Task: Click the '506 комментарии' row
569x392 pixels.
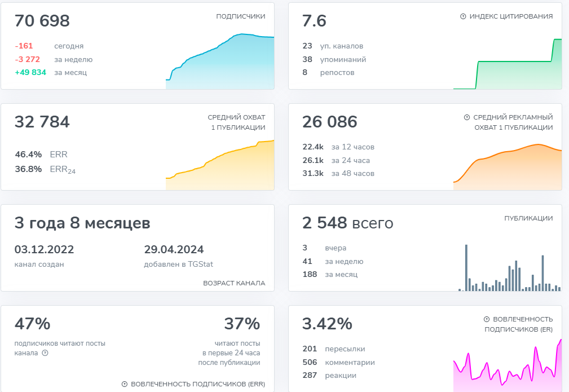Action: point(338,362)
